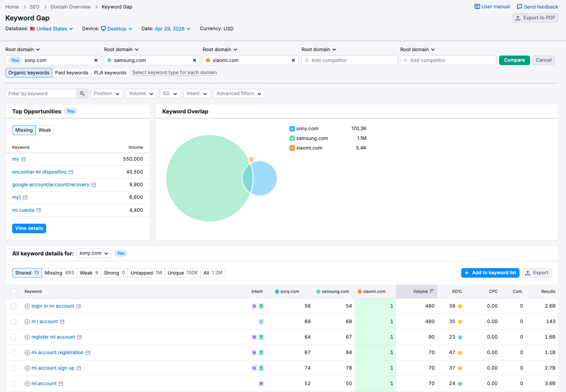
Task: Uncheck xiaomi.com in Keyword Overlap legend
Action: coord(292,148)
